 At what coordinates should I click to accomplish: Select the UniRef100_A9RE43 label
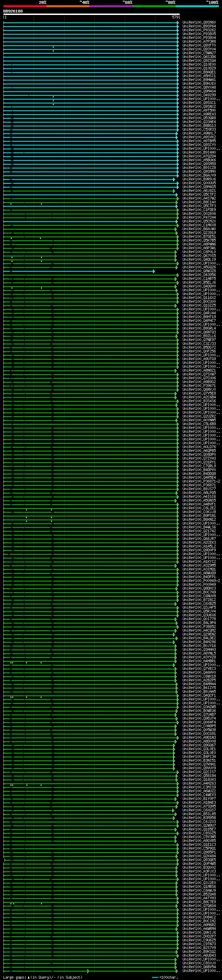click(x=199, y=114)
